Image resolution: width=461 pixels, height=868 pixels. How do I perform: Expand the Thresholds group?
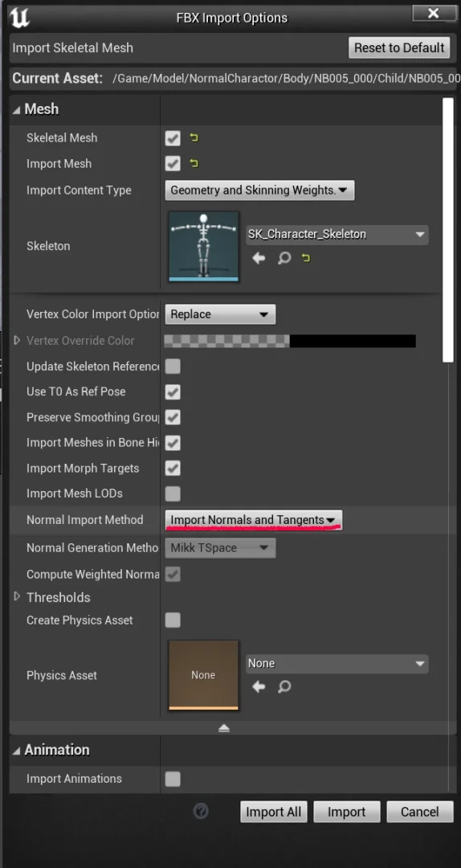(x=17, y=596)
